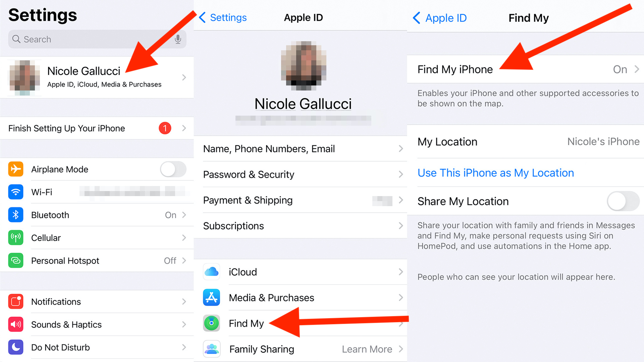This screenshot has height=362, width=644.
Task: Select the Find My tab
Action: [247, 323]
